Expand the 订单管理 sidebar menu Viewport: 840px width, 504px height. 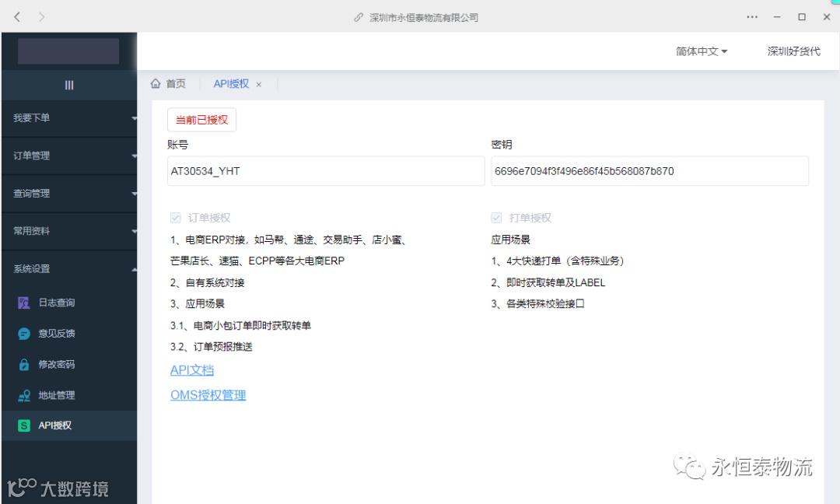point(69,156)
